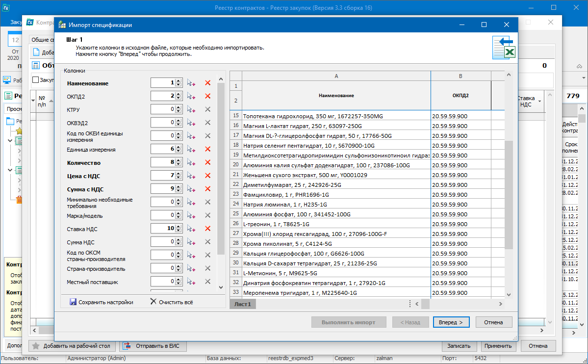Focus the Цена с НДС number field
The height and width of the screenshot is (364, 588).
163,175
